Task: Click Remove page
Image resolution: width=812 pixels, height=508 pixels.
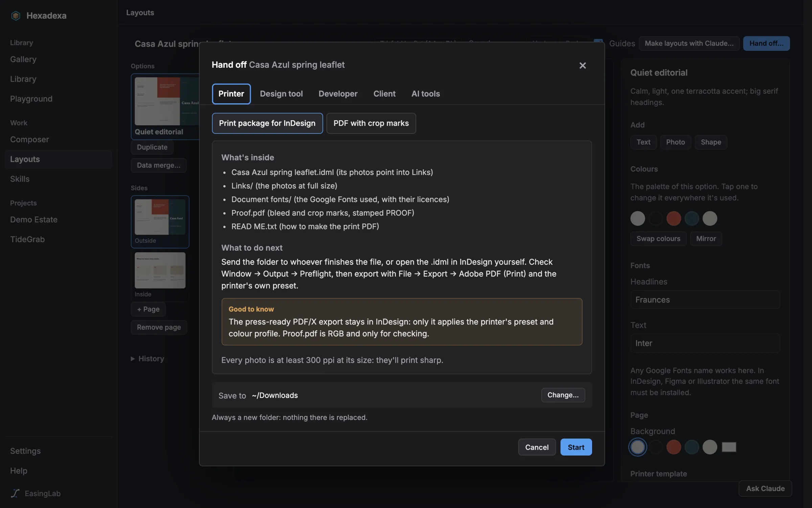Action: click(159, 327)
